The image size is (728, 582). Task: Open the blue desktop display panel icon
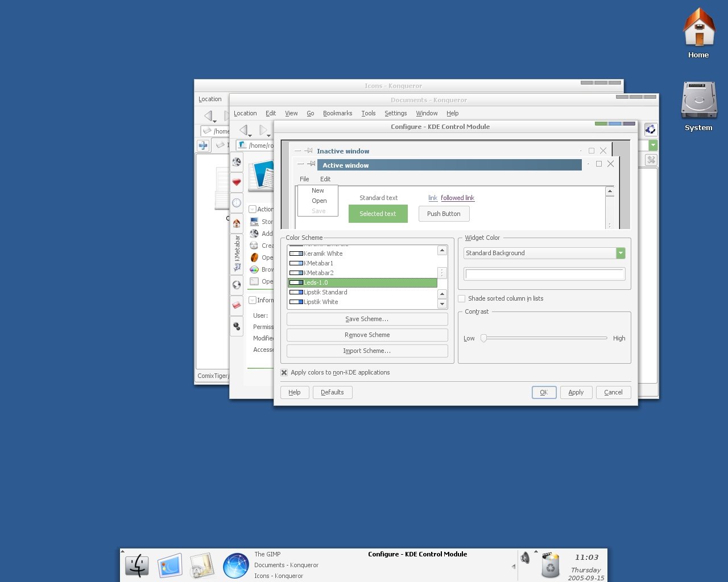pyautogui.click(x=169, y=566)
